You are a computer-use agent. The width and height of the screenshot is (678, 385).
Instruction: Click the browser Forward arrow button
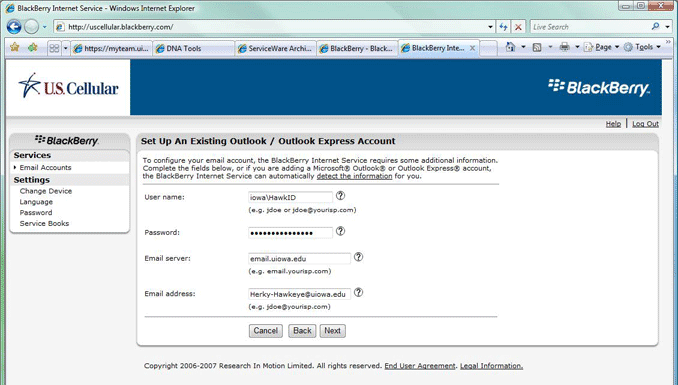point(31,27)
